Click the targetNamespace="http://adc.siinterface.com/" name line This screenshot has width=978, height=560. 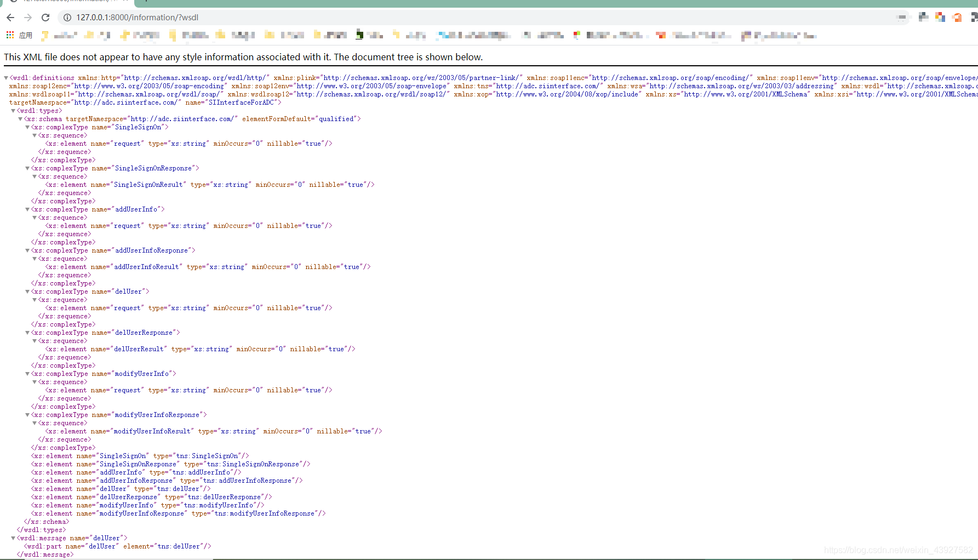coord(145,102)
